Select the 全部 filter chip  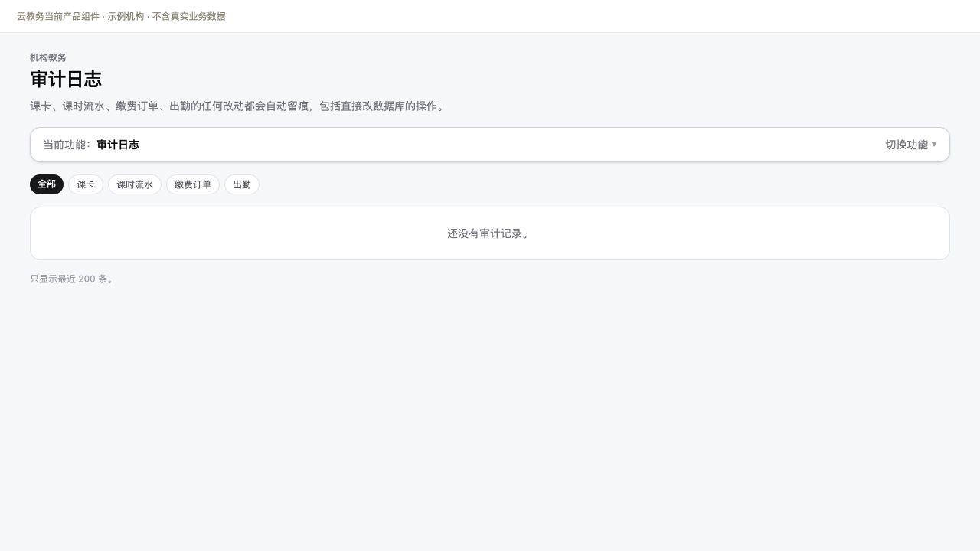click(47, 184)
